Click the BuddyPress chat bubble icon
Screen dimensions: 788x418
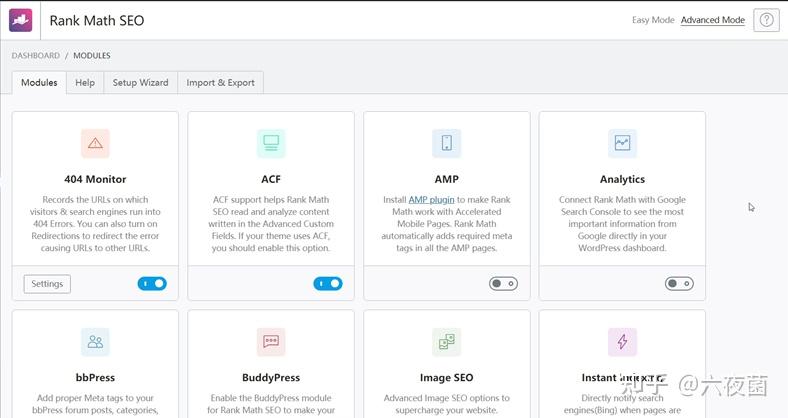(271, 342)
